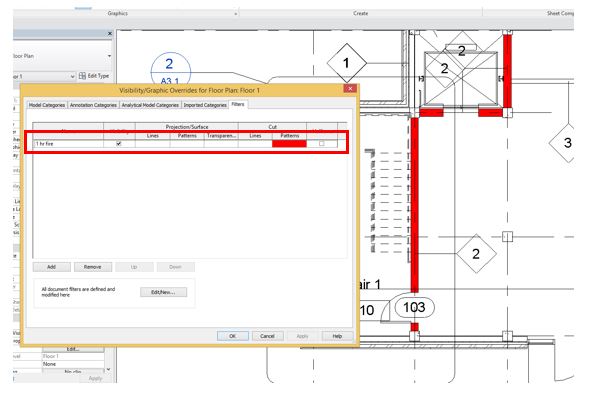Enable Halftone checkbox for 1 hr fire filter

(322, 143)
